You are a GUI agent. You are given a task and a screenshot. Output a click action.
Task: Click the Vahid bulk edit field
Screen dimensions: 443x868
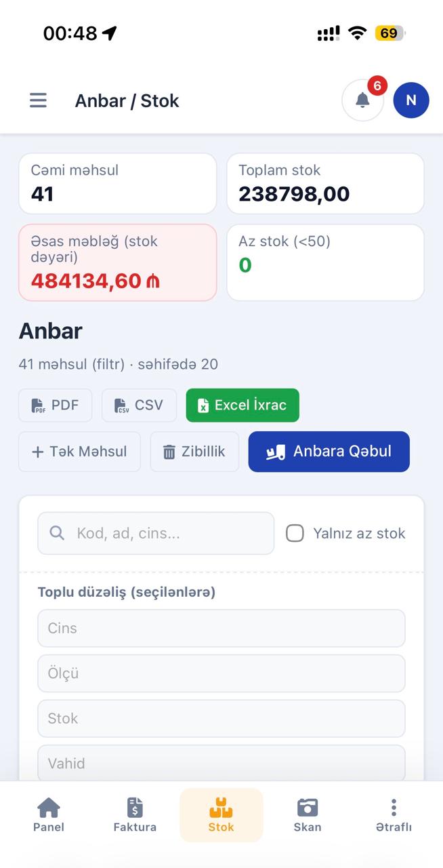point(221,763)
